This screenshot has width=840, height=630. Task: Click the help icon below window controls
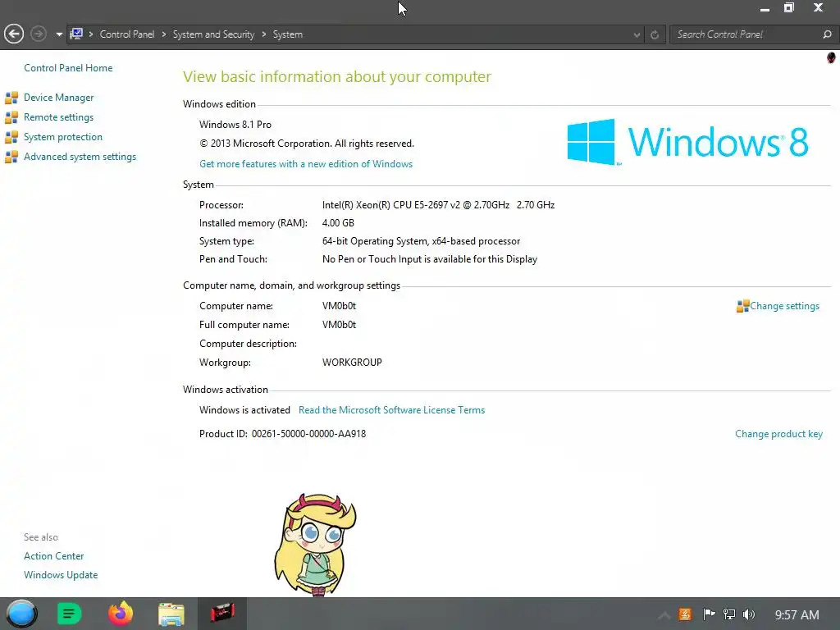[x=831, y=58]
